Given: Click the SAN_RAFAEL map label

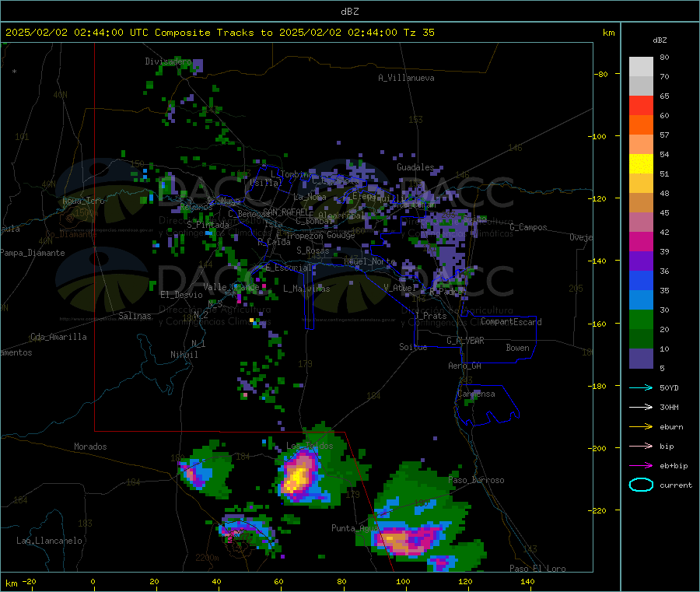Looking at the screenshot, I should click(286, 212).
